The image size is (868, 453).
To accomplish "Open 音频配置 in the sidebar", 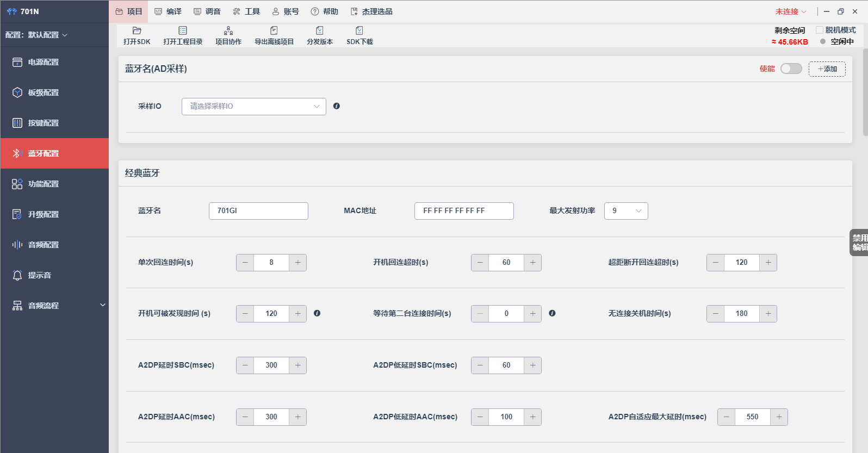I will pos(54,245).
